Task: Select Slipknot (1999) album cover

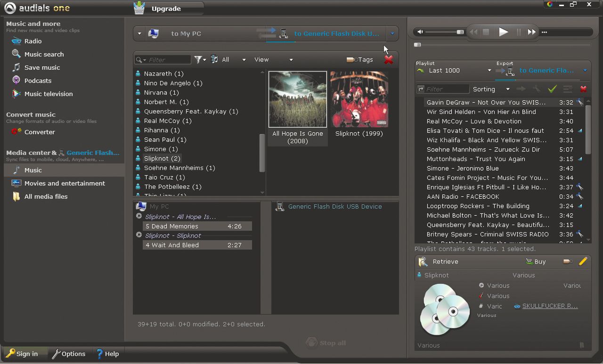Action: point(359,99)
